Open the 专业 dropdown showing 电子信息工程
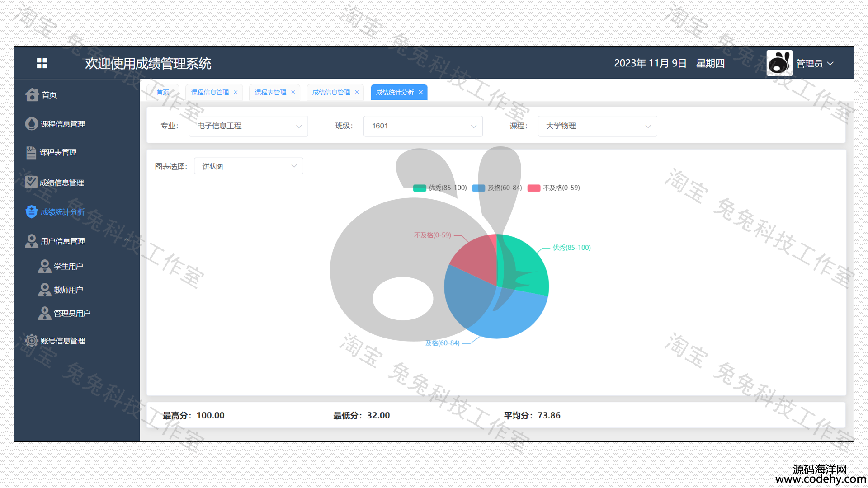 [x=248, y=126]
